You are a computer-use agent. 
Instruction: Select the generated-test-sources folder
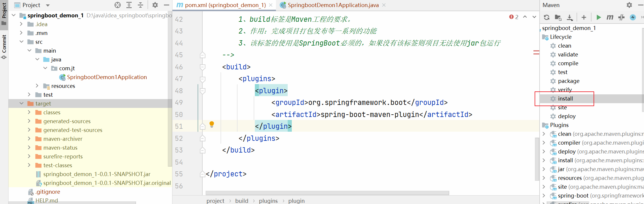pyautogui.click(x=73, y=130)
